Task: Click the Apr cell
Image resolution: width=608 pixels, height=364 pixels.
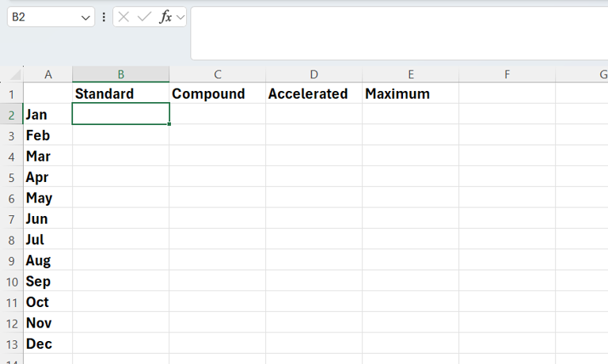Action: (48, 176)
